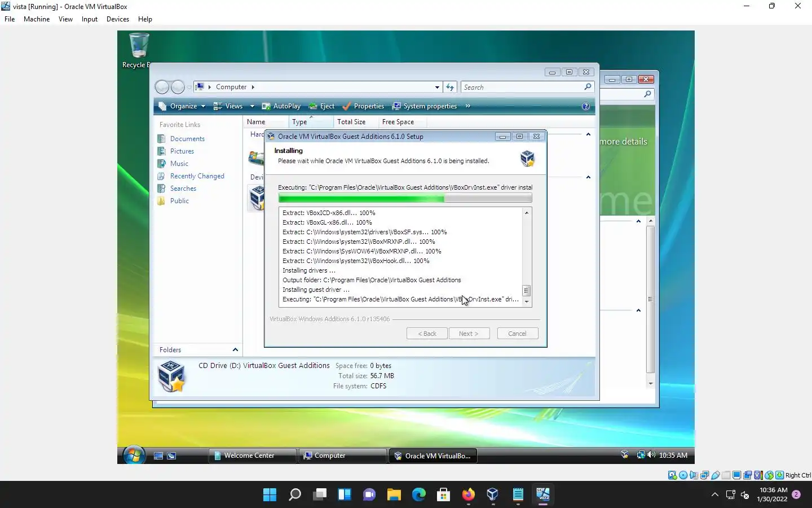This screenshot has width=812, height=508.
Task: Click the Explorer Forward navigation arrow
Action: (178, 87)
